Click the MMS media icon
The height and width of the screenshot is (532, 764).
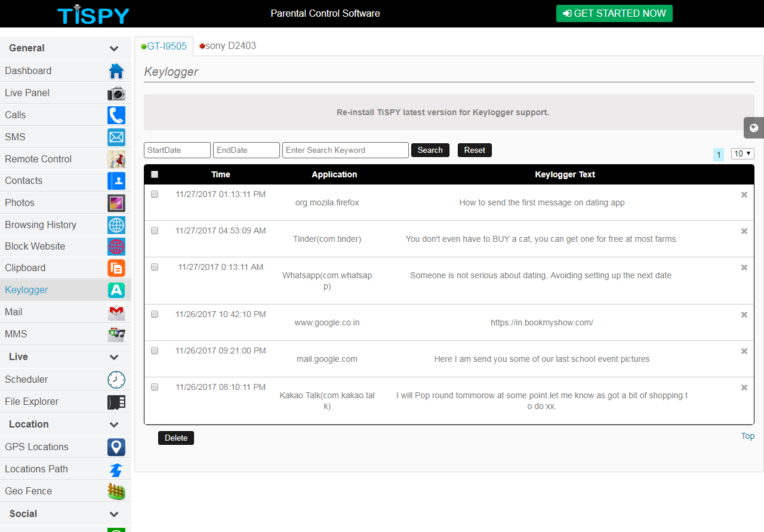pyautogui.click(x=116, y=334)
